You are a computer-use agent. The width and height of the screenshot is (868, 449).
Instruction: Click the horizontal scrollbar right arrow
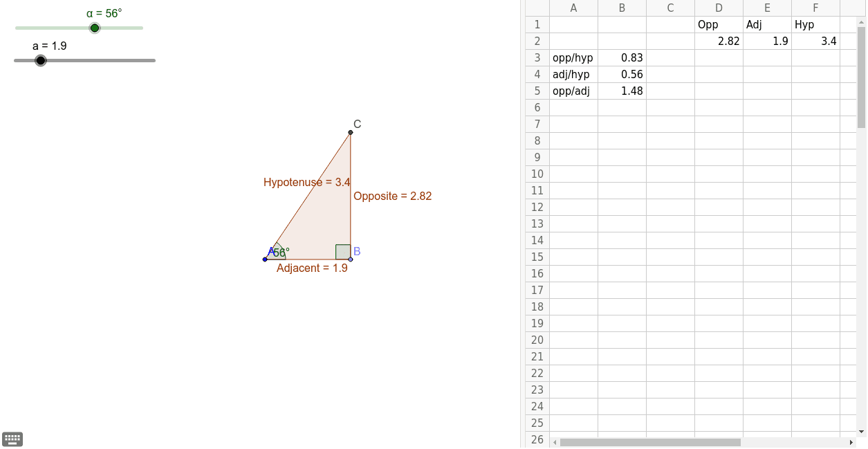pos(851,442)
